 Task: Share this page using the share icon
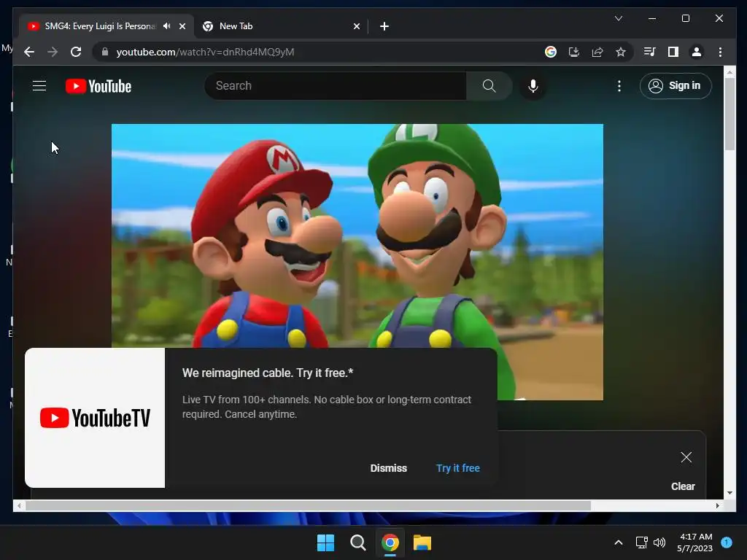(x=597, y=52)
